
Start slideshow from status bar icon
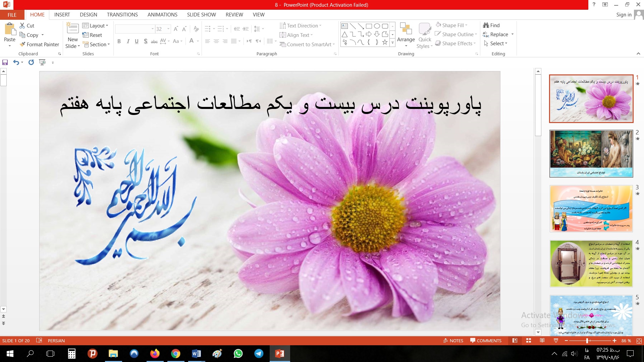(556, 341)
